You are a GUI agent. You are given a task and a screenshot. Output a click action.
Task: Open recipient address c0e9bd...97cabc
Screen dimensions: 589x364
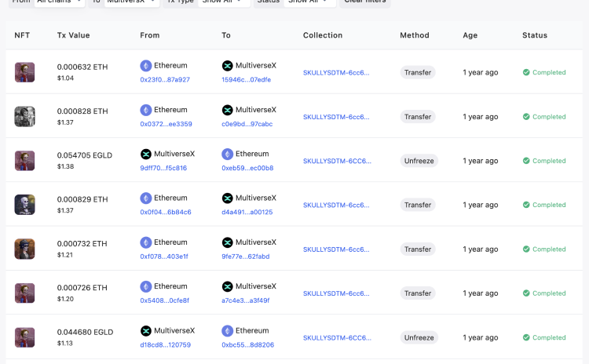point(247,124)
